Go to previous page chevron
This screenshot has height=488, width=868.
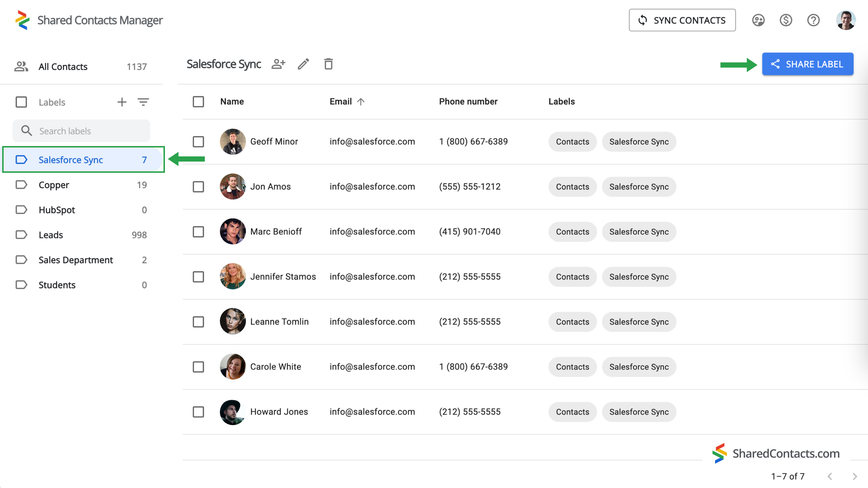(830, 476)
